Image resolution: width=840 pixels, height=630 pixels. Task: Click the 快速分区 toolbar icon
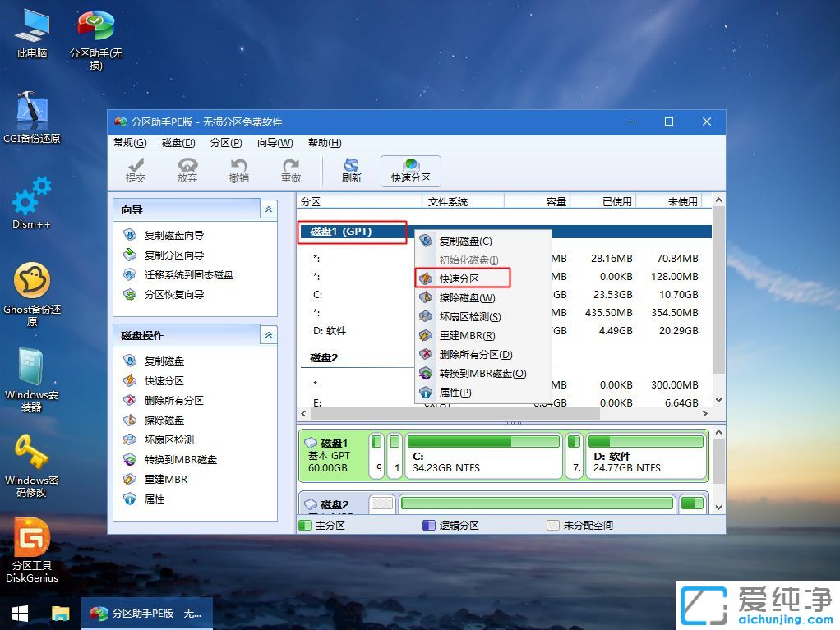coord(409,170)
